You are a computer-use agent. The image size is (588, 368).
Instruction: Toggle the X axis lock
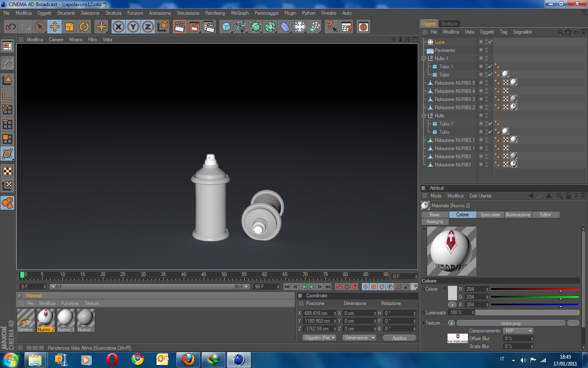pyautogui.click(x=118, y=27)
